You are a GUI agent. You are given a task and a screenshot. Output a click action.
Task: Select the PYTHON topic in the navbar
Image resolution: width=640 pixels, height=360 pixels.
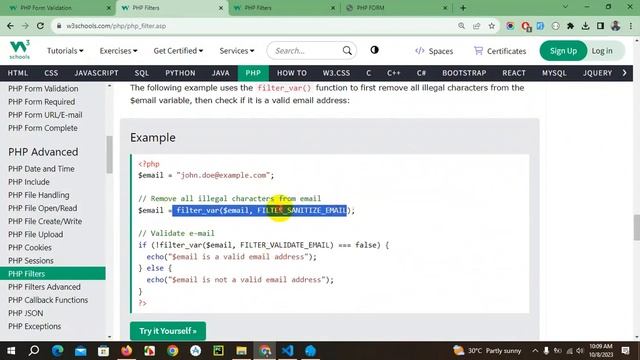pos(180,73)
